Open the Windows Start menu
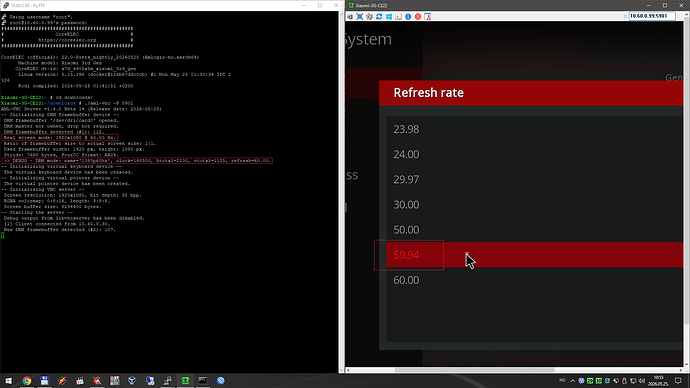The width and height of the screenshot is (690, 388). pyautogui.click(x=9, y=381)
